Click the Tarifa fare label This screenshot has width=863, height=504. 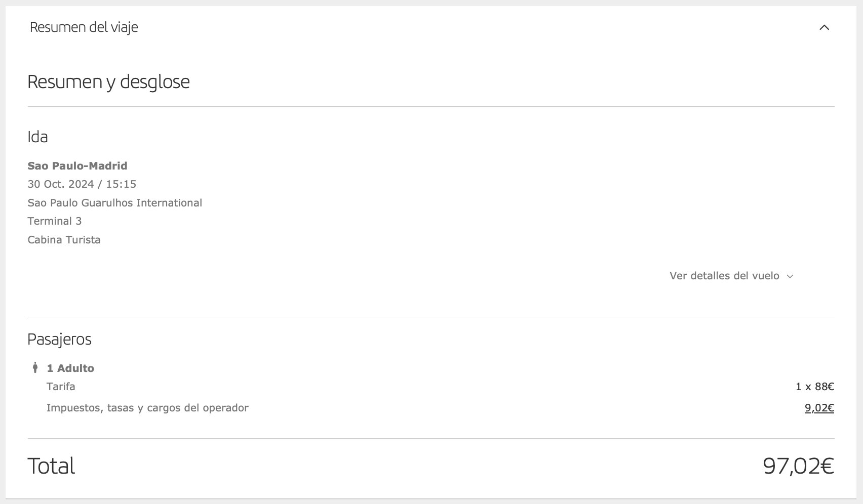(61, 387)
